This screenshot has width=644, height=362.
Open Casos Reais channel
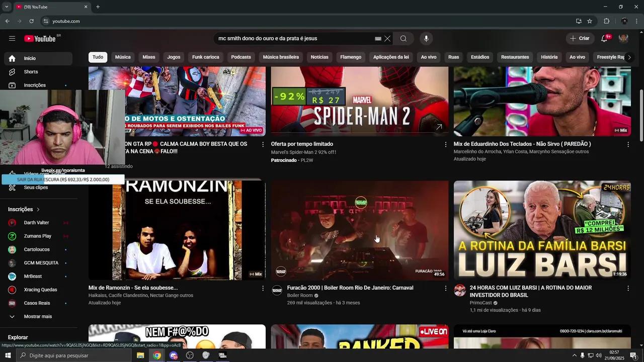tap(38, 303)
